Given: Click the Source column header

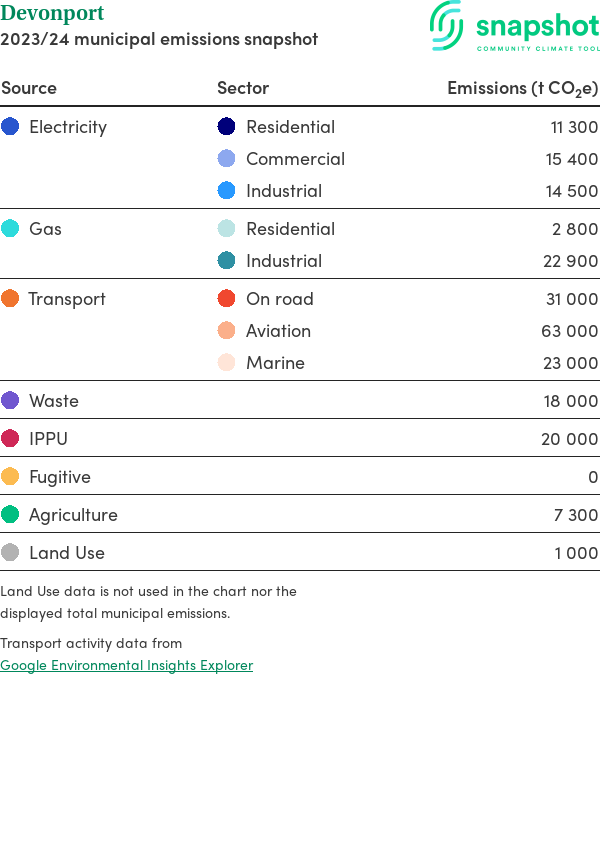Looking at the screenshot, I should coord(29,88).
